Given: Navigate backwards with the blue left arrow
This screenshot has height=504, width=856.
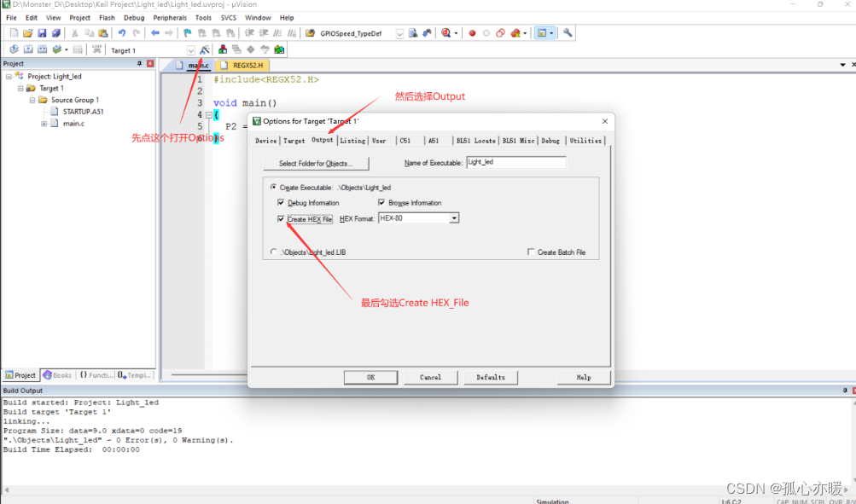Looking at the screenshot, I should (155, 33).
